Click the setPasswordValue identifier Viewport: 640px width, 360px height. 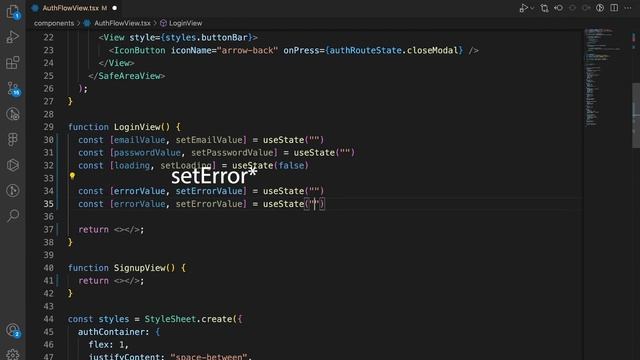click(233, 153)
